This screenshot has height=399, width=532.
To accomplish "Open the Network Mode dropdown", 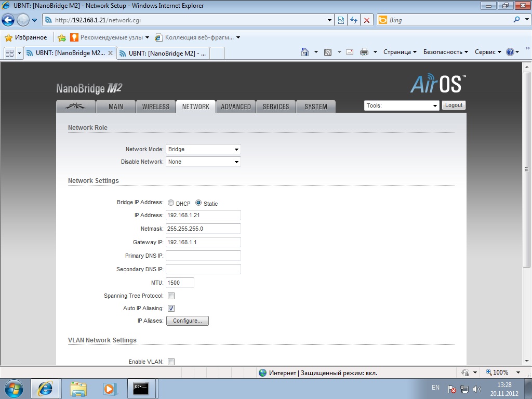I will (203, 149).
